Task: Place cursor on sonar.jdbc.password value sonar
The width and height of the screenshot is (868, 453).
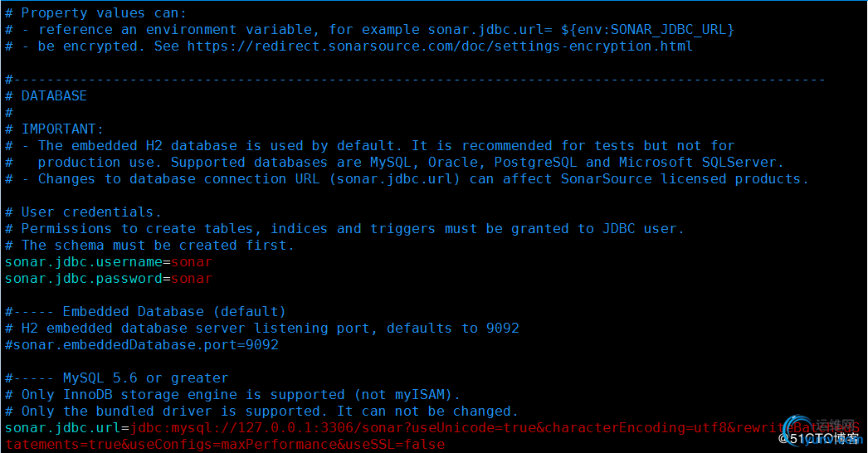Action: coord(192,279)
